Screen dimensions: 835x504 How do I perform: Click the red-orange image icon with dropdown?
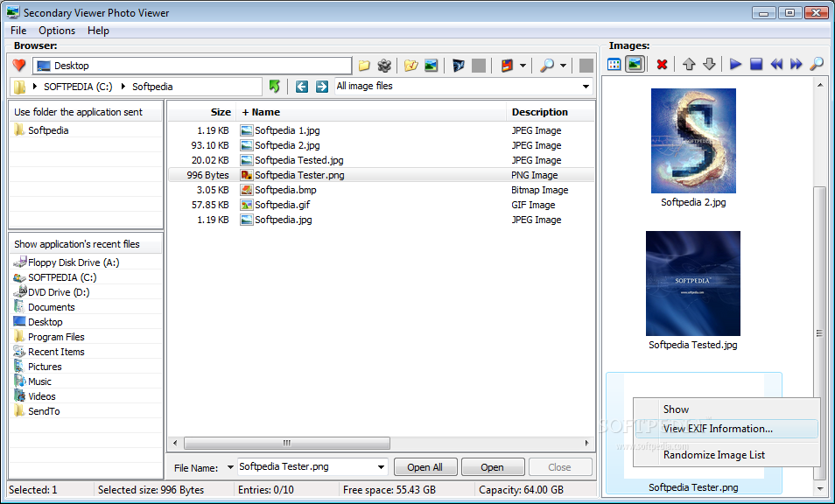[x=507, y=66]
